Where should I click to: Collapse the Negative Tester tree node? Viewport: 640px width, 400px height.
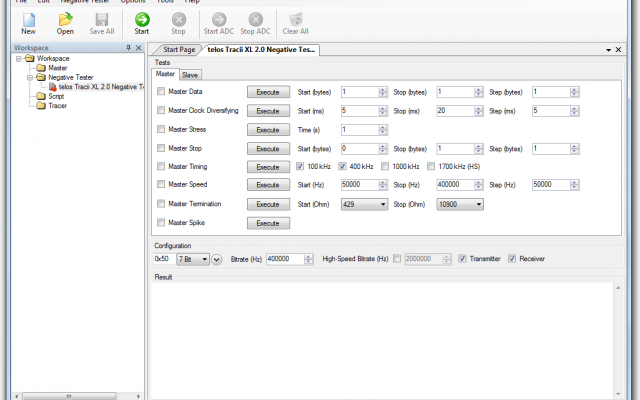click(28, 77)
